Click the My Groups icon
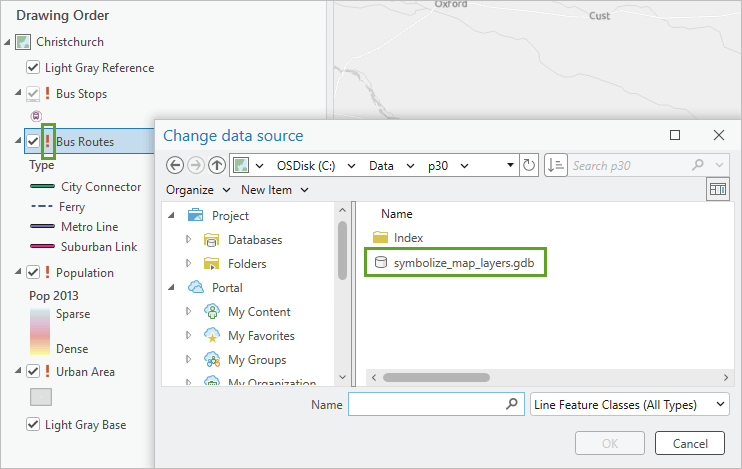742x469 pixels. [212, 360]
